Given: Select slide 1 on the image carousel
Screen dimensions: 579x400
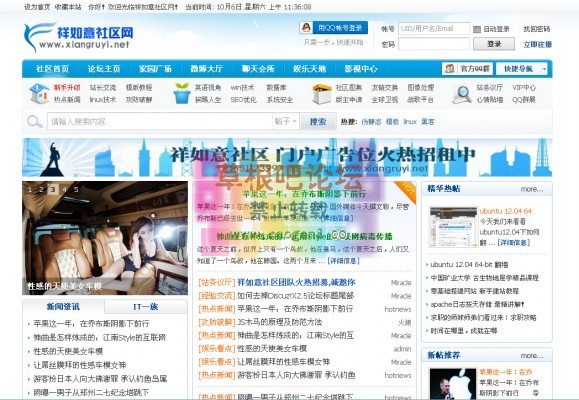Looking at the screenshot, I should click(30, 189).
